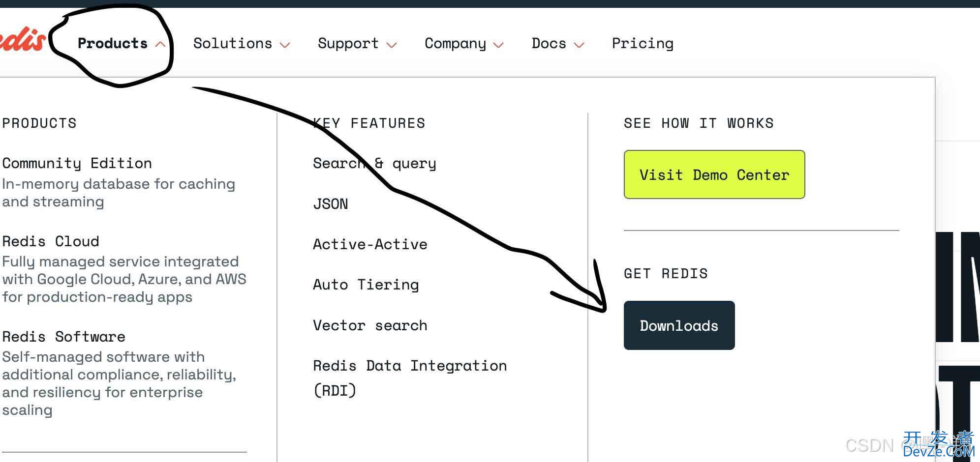The height and width of the screenshot is (462, 980).
Task: Open the Redis Cloud product page
Action: pos(51,241)
